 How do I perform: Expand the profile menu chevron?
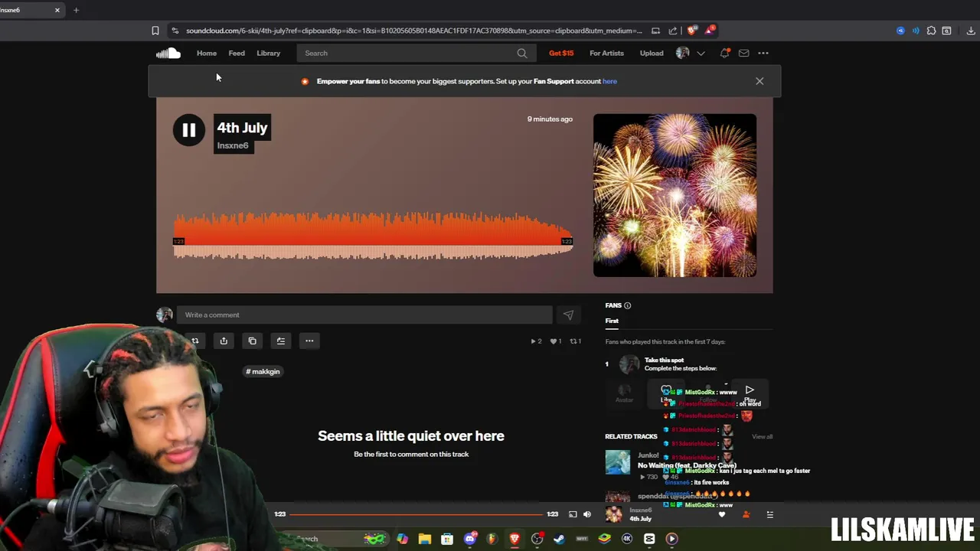tap(701, 53)
